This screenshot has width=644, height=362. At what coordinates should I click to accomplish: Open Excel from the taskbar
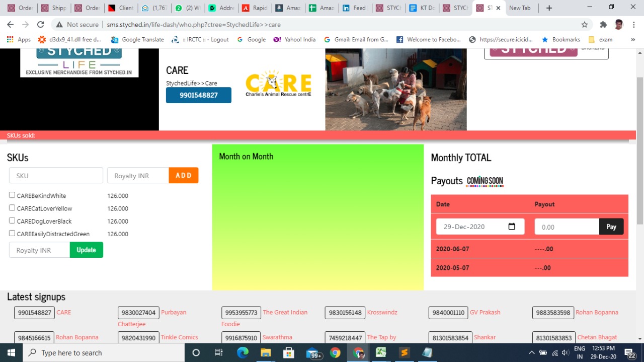click(x=381, y=352)
